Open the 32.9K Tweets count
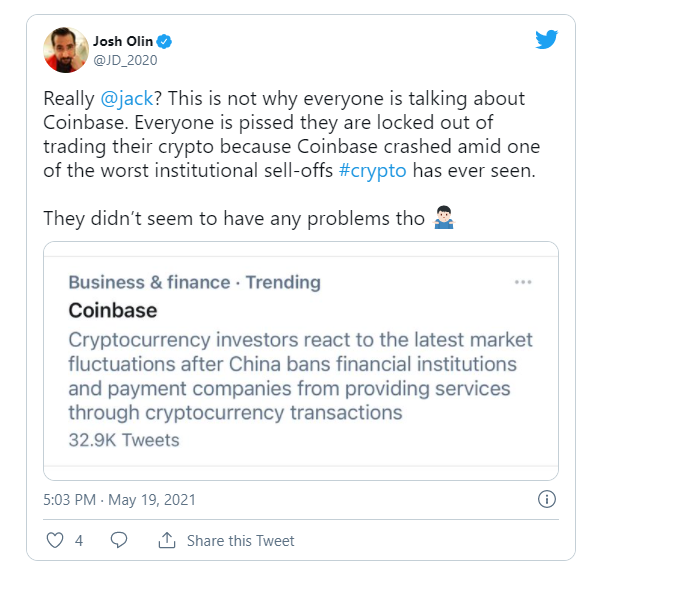 tap(124, 439)
